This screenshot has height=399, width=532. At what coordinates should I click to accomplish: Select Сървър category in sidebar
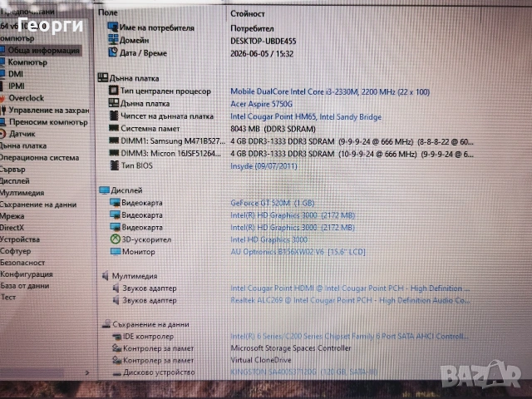[x=12, y=170]
